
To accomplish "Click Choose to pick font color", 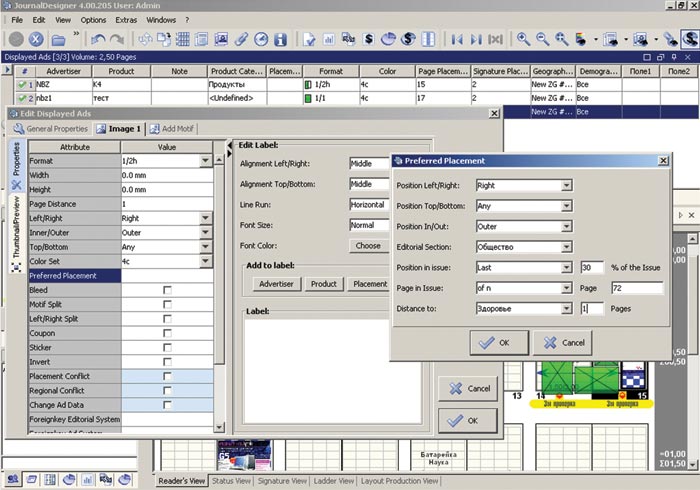I will (x=368, y=246).
